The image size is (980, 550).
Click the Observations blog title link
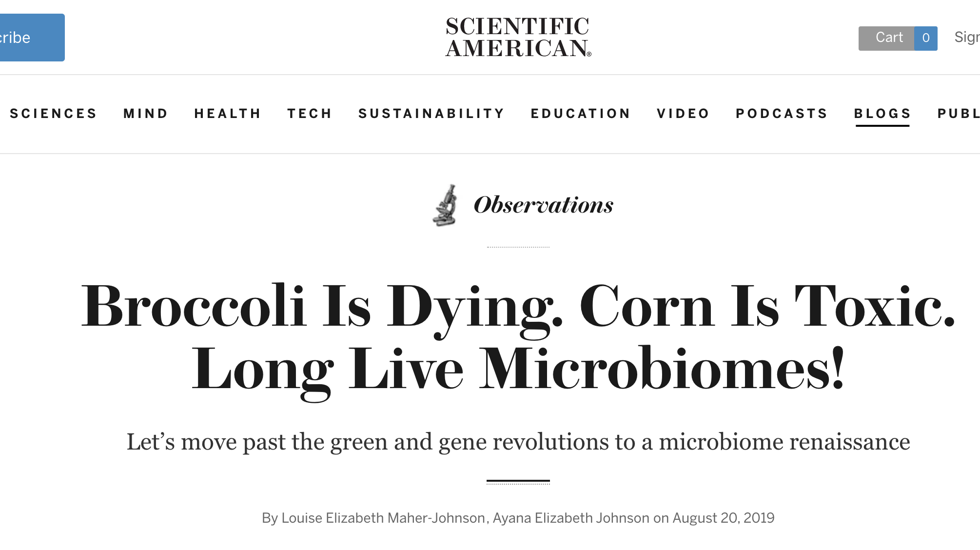pos(544,205)
